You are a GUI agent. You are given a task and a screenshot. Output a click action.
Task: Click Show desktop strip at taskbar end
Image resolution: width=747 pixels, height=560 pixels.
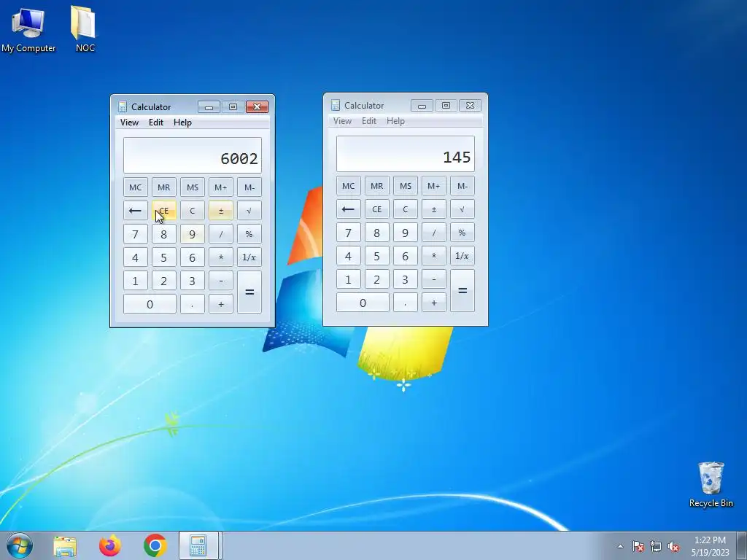click(743, 545)
